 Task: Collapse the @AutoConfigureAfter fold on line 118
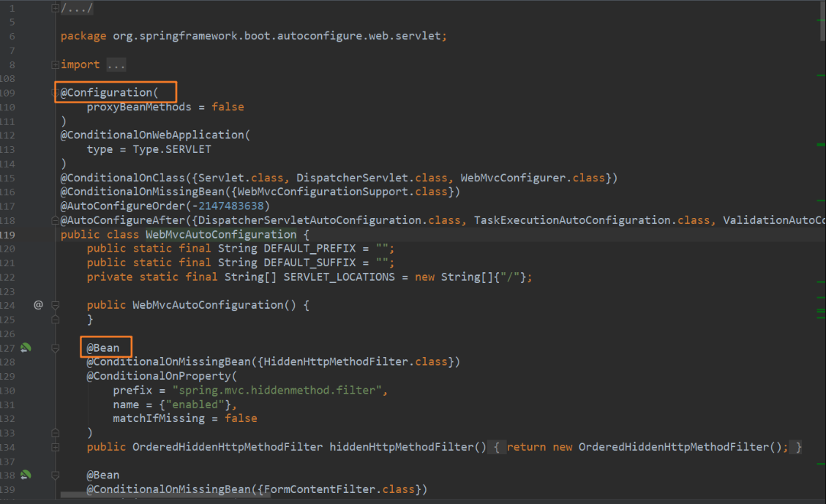pos(56,220)
